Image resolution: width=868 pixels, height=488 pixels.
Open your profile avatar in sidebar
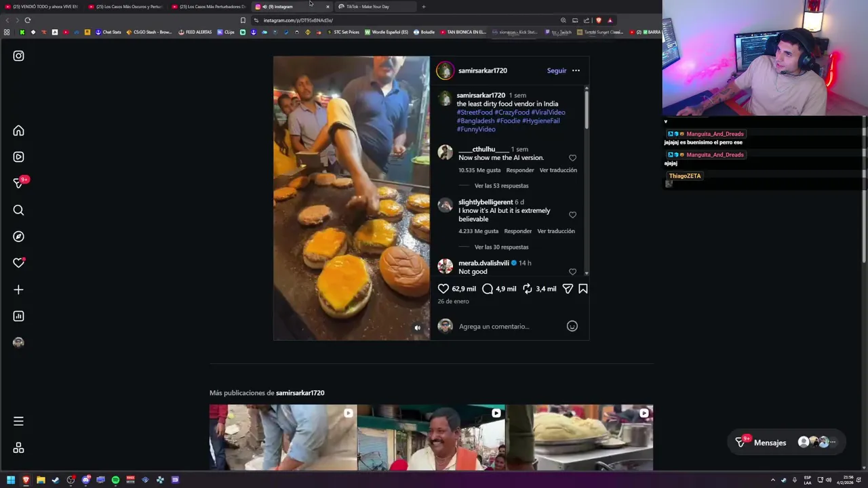(18, 342)
